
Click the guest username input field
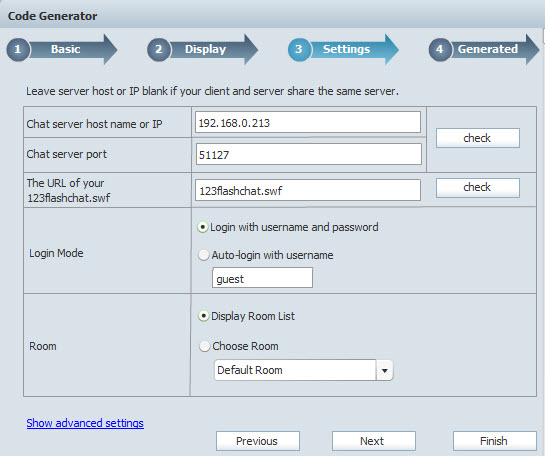[262, 278]
